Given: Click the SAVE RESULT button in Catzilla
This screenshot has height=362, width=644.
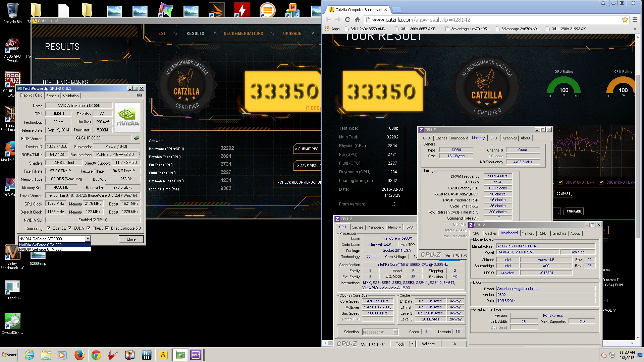Looking at the screenshot, I should point(308,166).
